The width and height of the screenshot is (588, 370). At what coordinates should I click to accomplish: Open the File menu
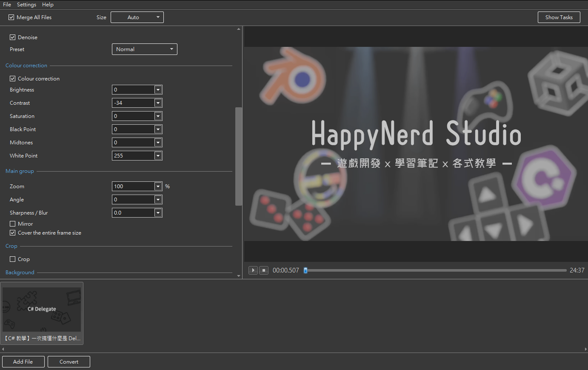pyautogui.click(x=7, y=5)
